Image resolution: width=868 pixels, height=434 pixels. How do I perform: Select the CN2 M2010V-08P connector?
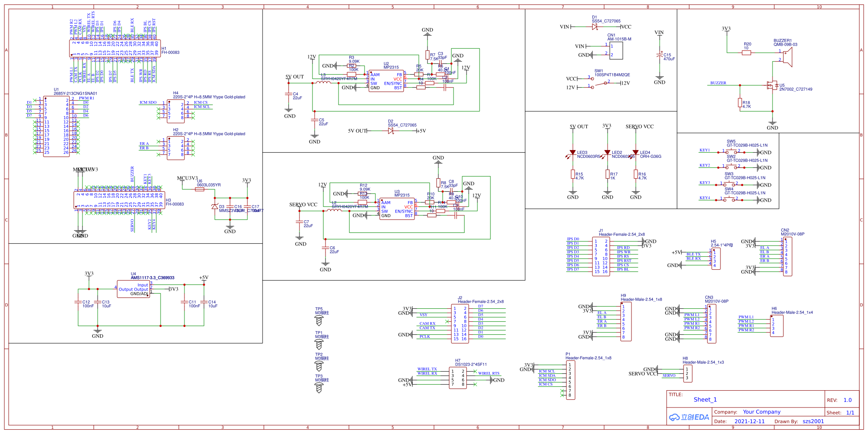788,256
